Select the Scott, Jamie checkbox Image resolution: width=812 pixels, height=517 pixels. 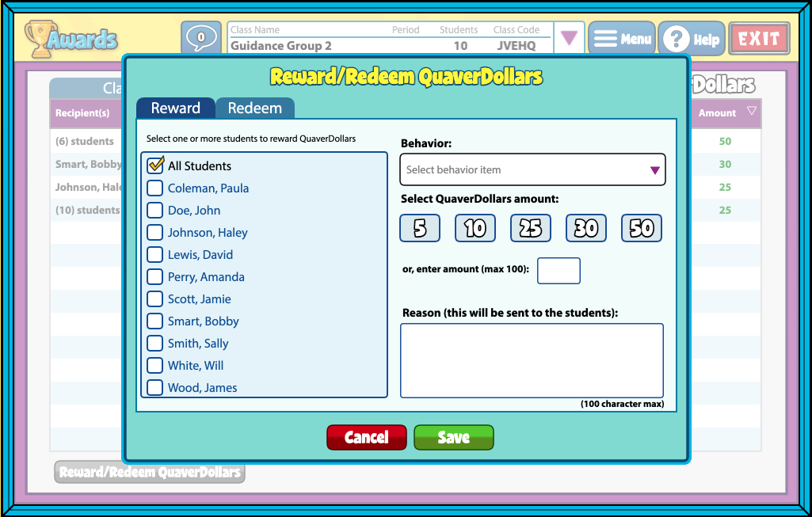pos(155,299)
